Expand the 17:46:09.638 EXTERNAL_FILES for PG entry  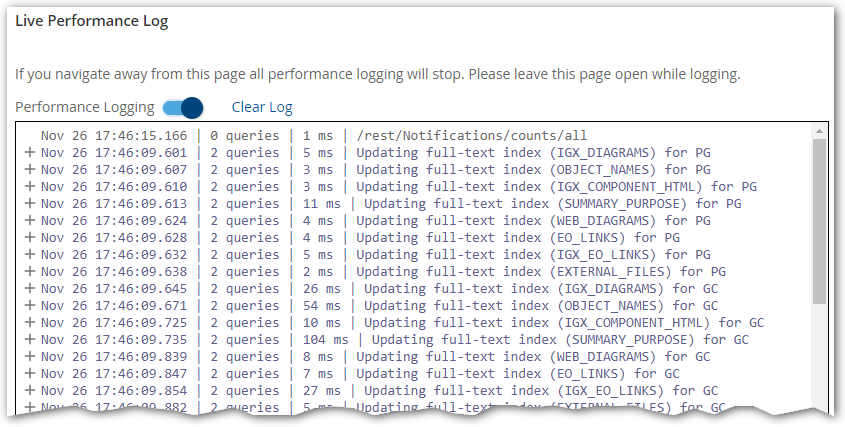point(29,272)
